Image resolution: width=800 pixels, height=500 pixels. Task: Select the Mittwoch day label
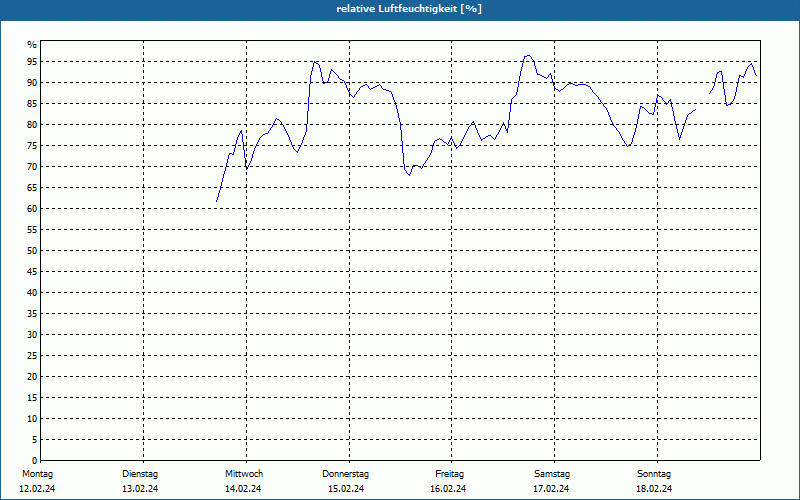(x=244, y=474)
